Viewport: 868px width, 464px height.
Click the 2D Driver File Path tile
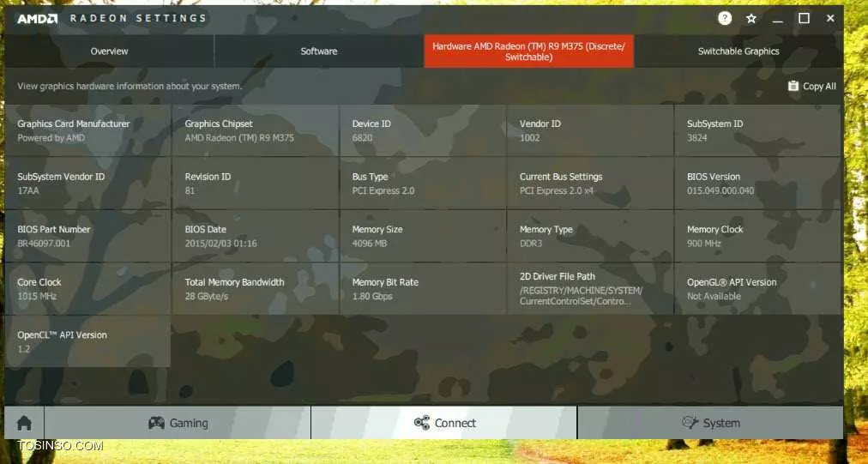click(591, 288)
